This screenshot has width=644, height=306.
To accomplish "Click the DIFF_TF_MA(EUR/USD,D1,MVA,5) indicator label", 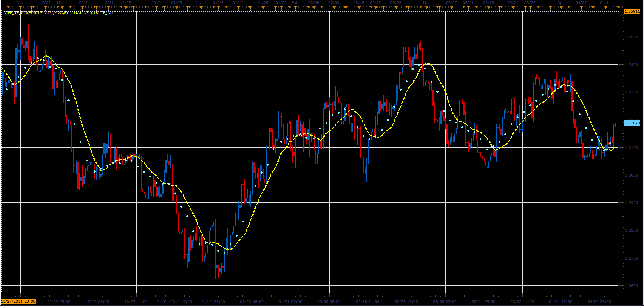I will (x=36, y=13).
